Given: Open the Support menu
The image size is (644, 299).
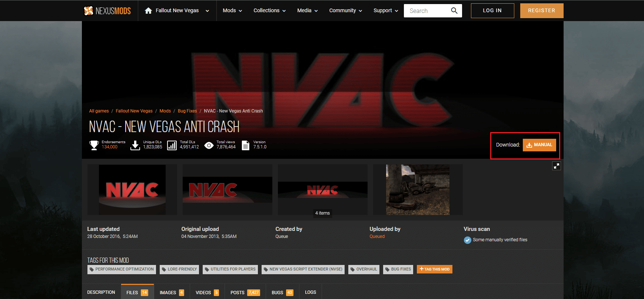Looking at the screenshot, I should click(x=386, y=10).
